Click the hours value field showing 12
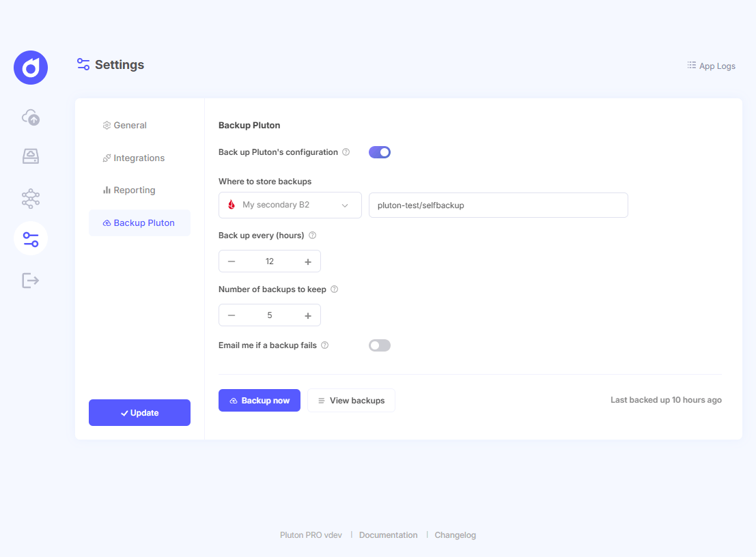The height and width of the screenshot is (557, 756). tap(270, 261)
